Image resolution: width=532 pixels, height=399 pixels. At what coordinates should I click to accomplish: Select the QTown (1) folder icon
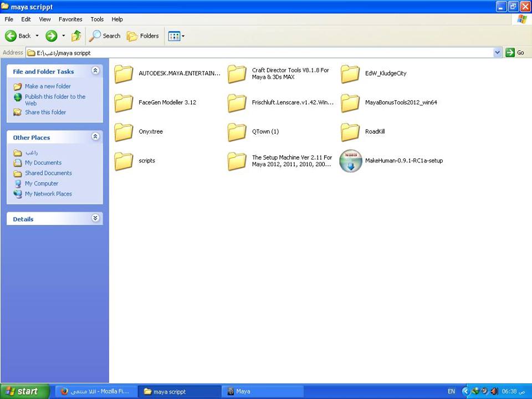[x=237, y=132]
